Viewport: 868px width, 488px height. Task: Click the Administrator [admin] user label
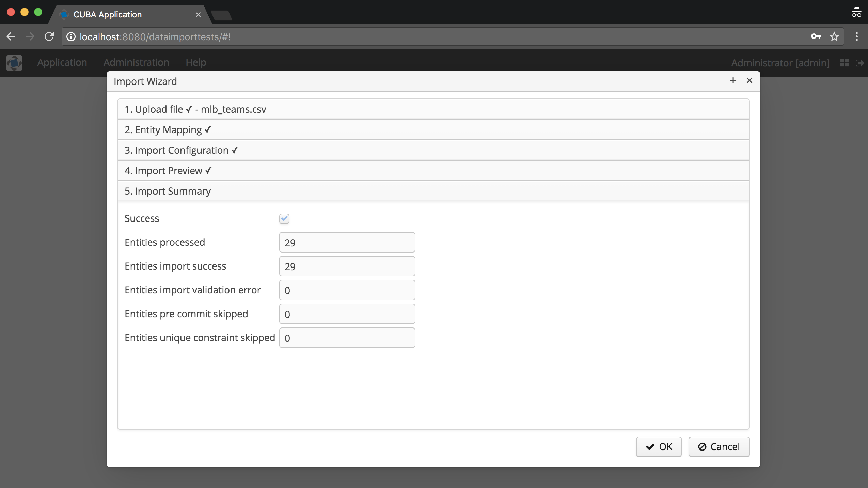[x=780, y=63]
